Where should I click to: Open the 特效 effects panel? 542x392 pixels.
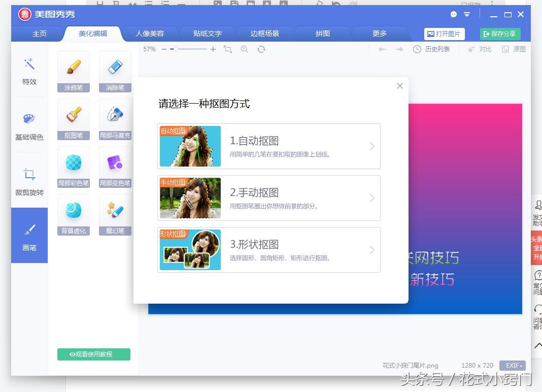[29, 71]
